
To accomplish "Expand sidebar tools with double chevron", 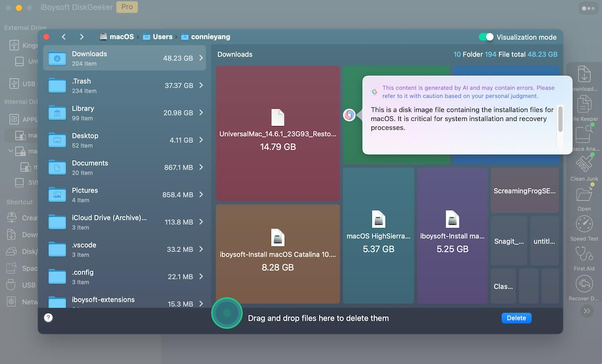I will [586, 311].
